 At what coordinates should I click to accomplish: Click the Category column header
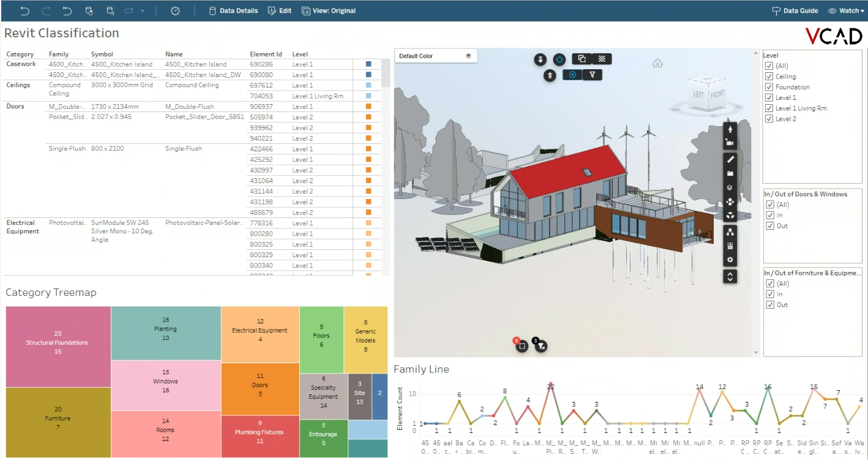tap(20, 54)
